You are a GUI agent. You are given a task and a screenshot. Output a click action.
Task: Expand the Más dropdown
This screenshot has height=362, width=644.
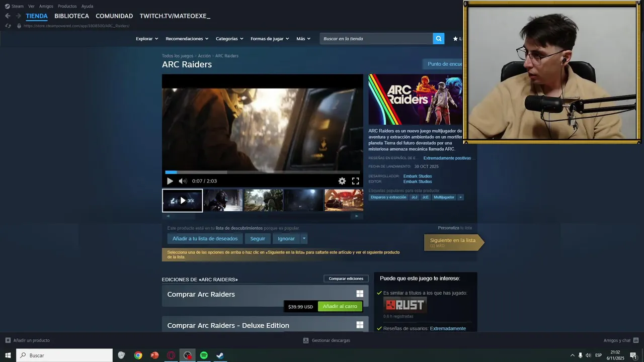click(x=303, y=39)
